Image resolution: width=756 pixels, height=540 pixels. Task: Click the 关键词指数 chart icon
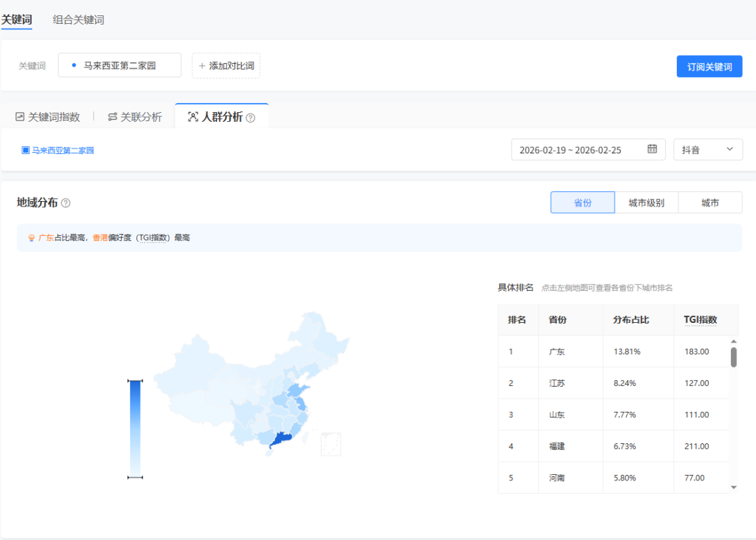tap(20, 117)
